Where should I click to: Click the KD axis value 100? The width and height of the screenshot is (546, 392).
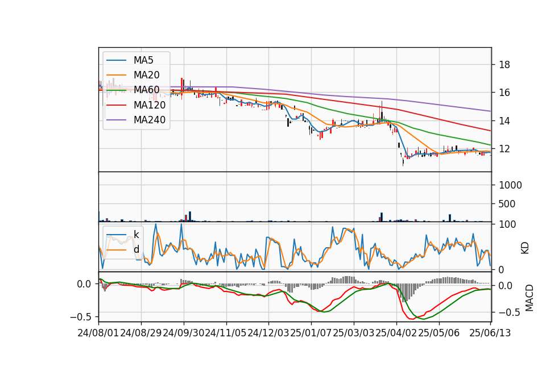(x=507, y=224)
